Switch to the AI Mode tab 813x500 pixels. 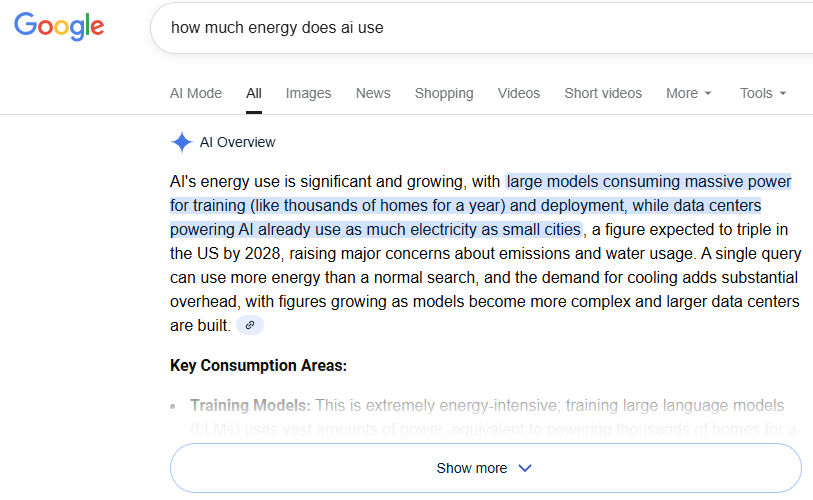point(196,93)
